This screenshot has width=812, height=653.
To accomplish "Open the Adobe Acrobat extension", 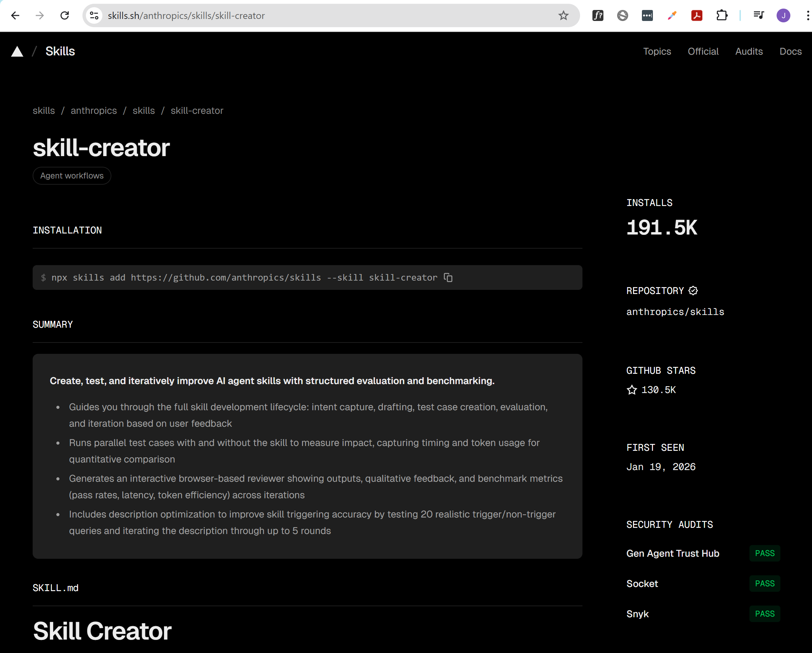I will pos(697,15).
